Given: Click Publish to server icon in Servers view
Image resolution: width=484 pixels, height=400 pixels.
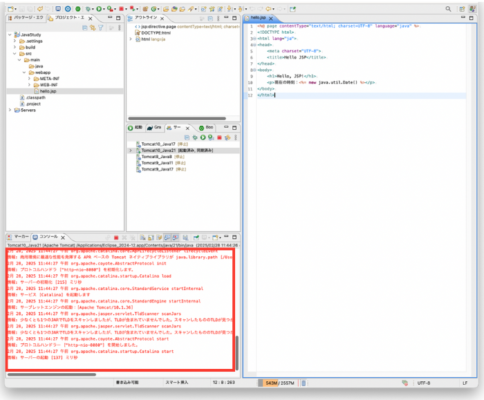Looking at the screenshot, I should [x=228, y=137].
